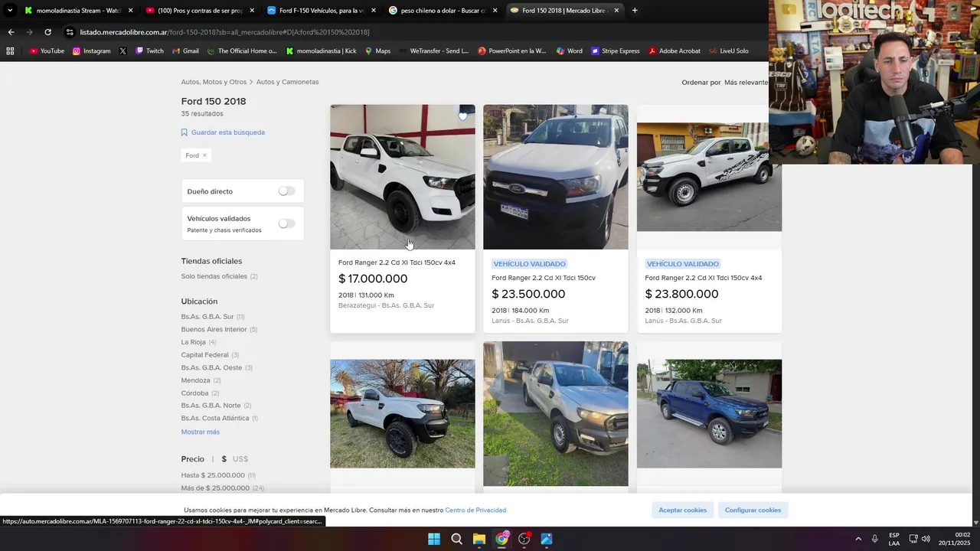Select US$ price currency
The width and height of the screenshot is (980, 551).
tap(240, 459)
